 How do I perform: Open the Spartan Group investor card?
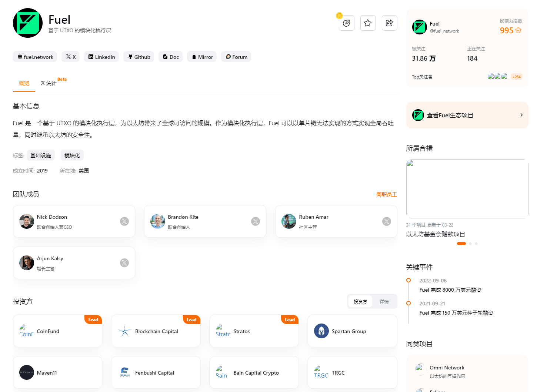[352, 331]
